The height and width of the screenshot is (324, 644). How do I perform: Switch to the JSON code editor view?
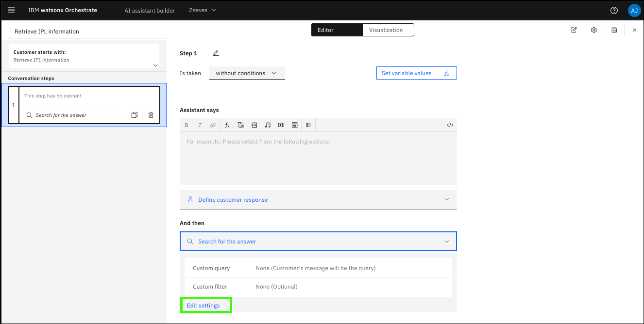[450, 125]
